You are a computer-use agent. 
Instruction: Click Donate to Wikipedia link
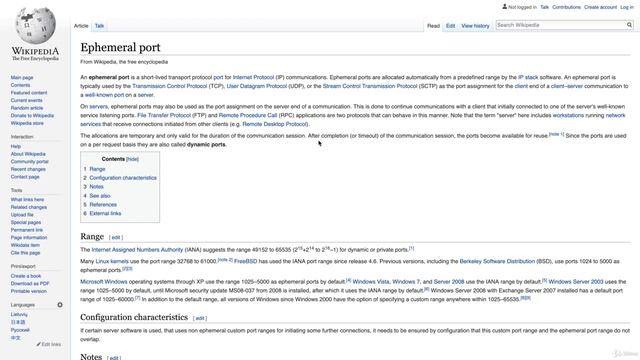[x=32, y=116]
